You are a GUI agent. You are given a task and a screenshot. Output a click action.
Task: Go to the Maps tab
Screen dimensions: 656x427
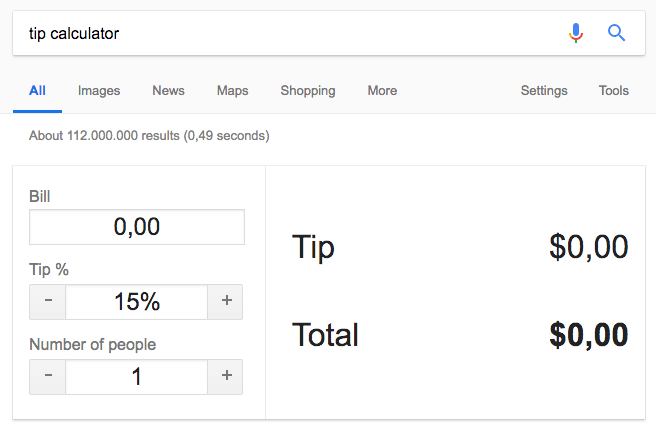(x=232, y=90)
